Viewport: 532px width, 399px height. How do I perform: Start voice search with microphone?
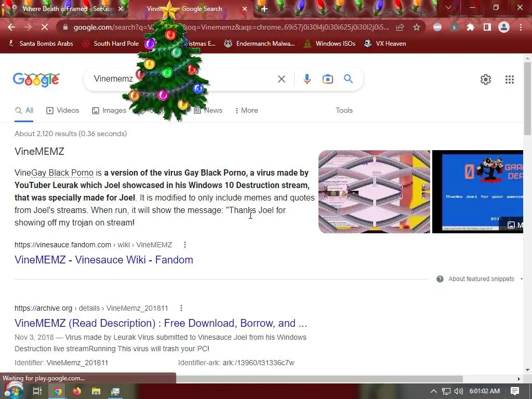tap(307, 79)
